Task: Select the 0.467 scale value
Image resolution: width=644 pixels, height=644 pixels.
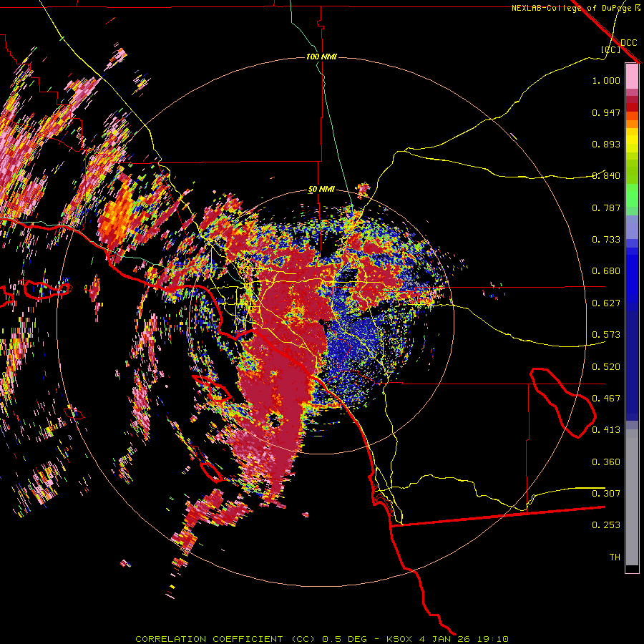Action: point(606,399)
